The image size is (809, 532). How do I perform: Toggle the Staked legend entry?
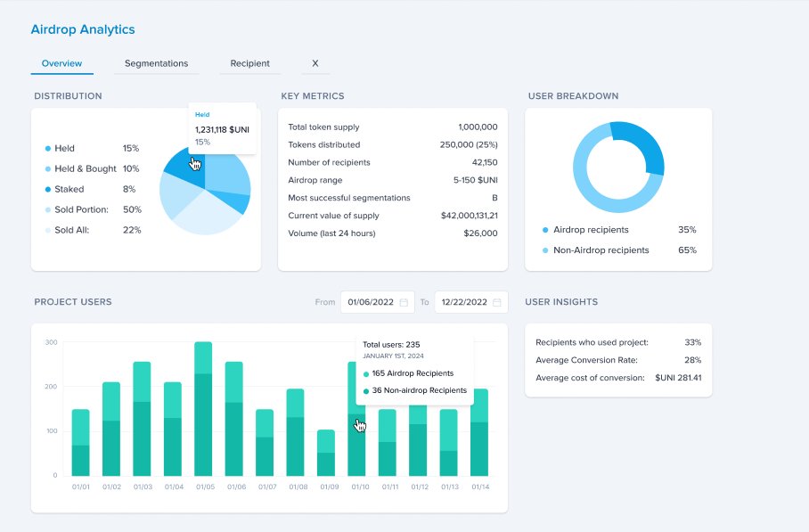[70, 189]
